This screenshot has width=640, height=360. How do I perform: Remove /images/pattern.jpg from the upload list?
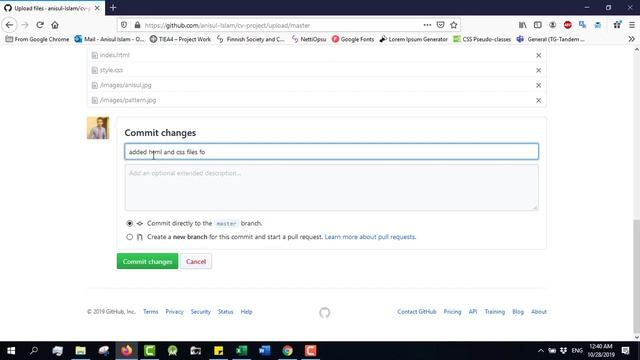(x=538, y=100)
